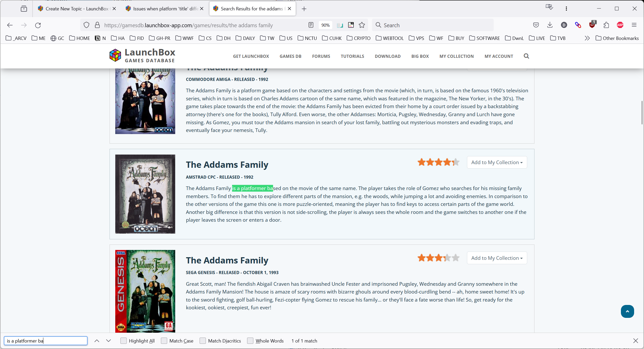Click the dark circular D extension icon
The image size is (644, 349).
[564, 25]
